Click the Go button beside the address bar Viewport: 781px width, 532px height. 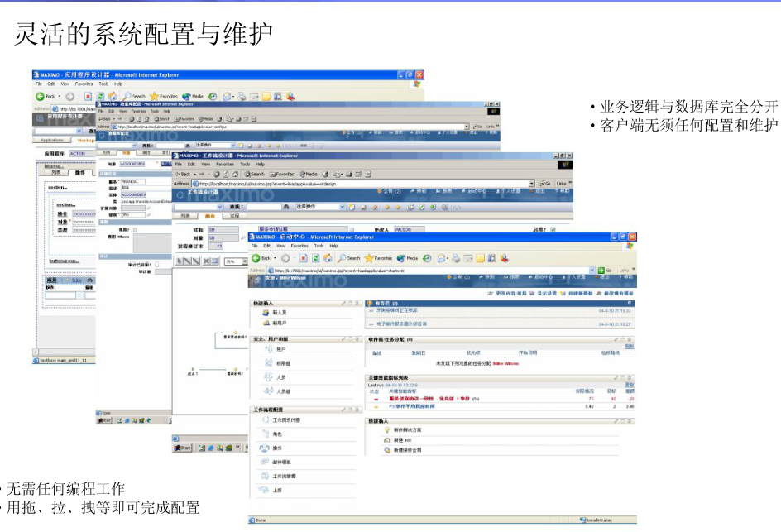[605, 271]
